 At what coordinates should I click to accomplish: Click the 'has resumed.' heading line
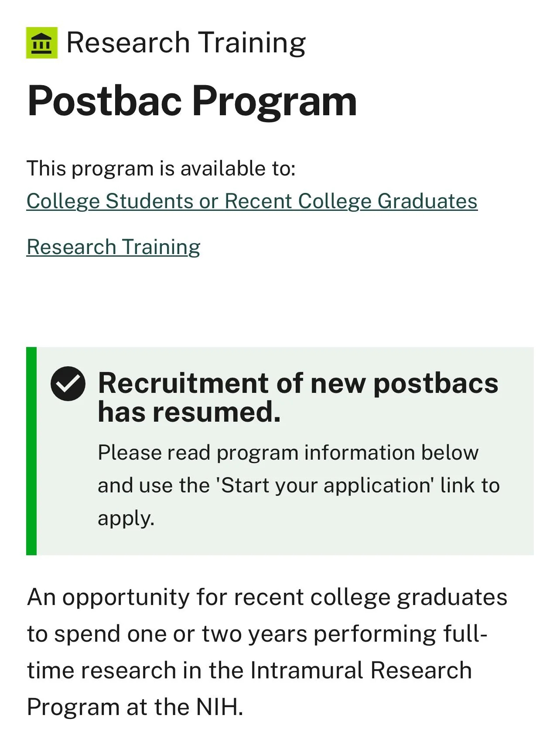[189, 412]
